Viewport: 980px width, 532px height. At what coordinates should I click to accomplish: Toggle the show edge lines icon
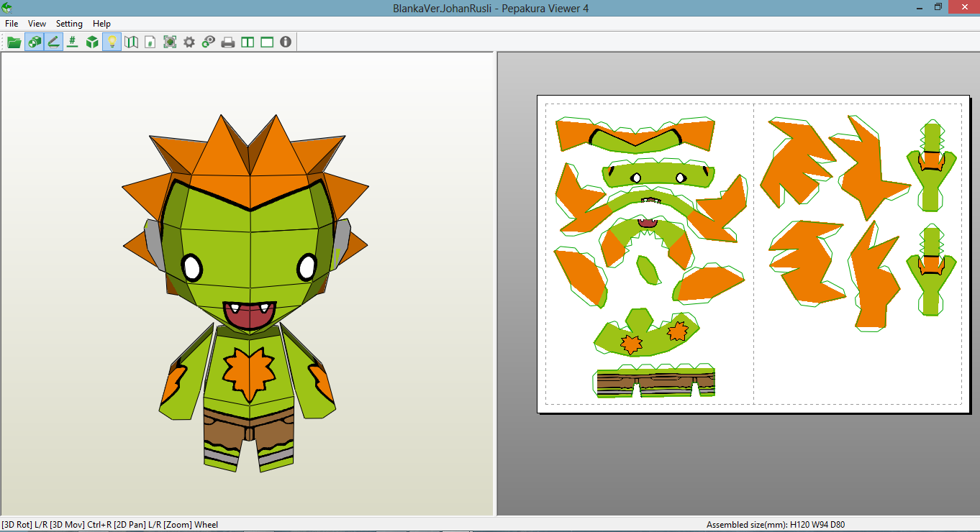point(53,42)
